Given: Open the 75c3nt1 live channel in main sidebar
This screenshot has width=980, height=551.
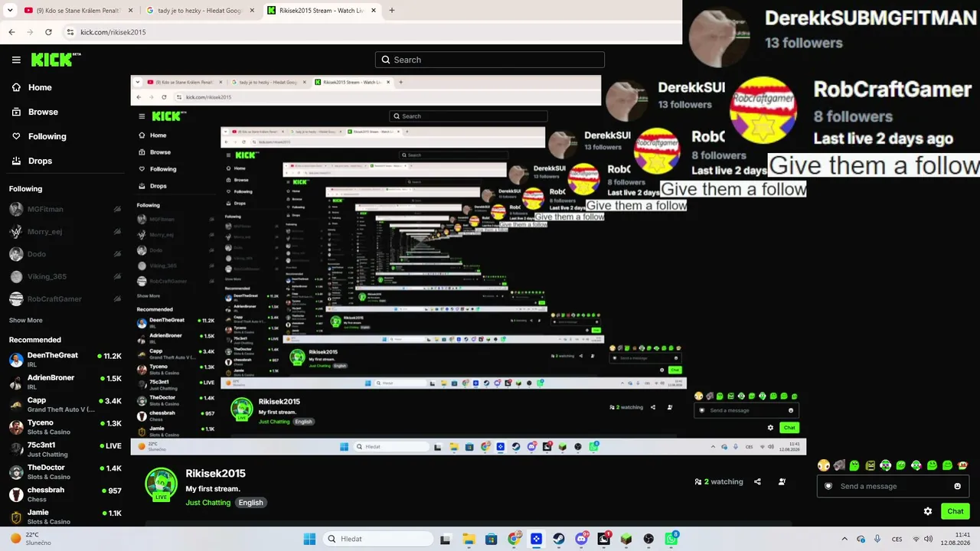Looking at the screenshot, I should (x=65, y=449).
